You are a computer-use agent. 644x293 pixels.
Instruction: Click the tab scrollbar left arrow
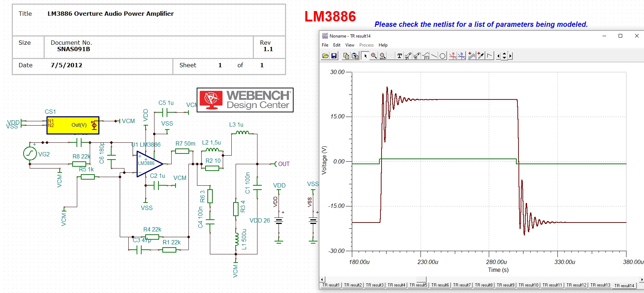pos(322,279)
